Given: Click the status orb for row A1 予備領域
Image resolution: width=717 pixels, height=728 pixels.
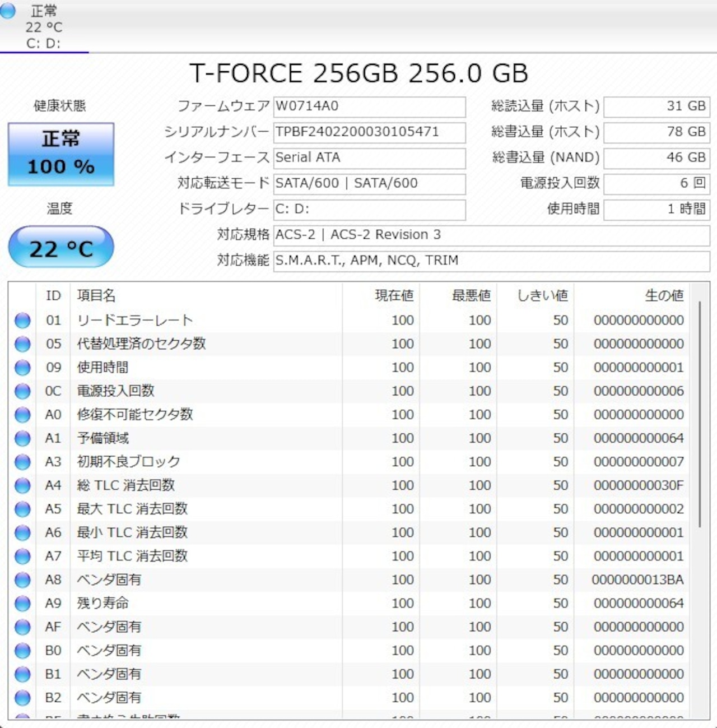Looking at the screenshot, I should [22, 438].
